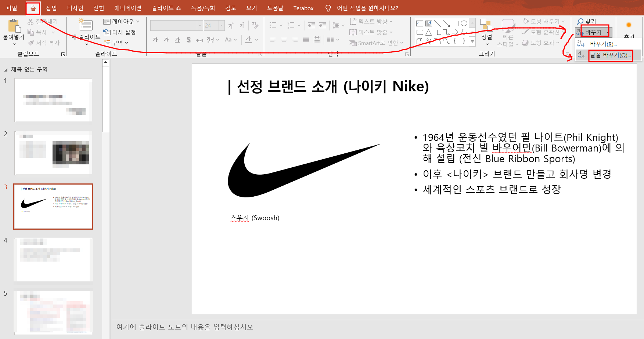The width and height of the screenshot is (644, 339).
Task: Switch to the Slide Show (슬라이드 쇼) tab
Action: click(166, 8)
